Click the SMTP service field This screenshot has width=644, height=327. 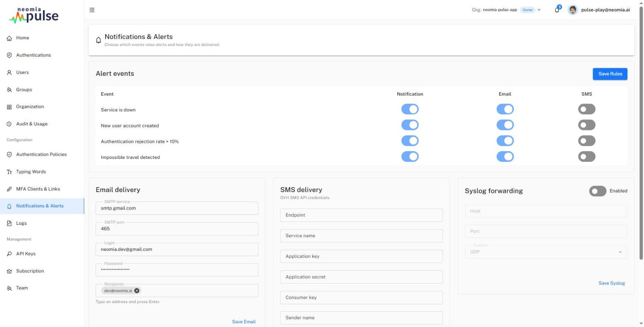(177, 208)
